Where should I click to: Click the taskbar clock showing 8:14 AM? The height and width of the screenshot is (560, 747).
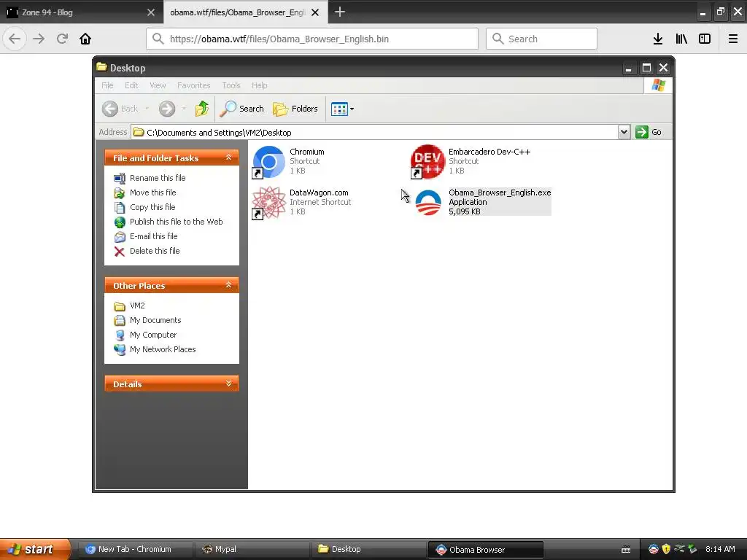pyautogui.click(x=720, y=549)
